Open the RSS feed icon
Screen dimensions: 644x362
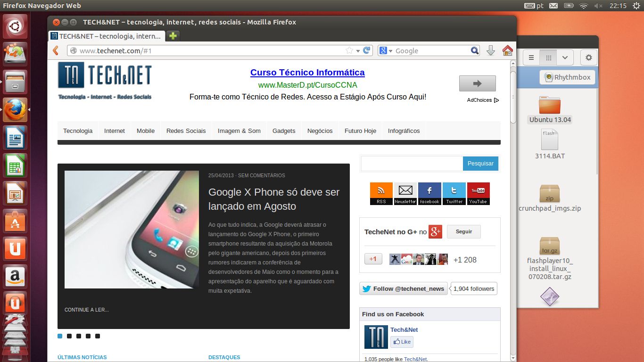coord(381,193)
